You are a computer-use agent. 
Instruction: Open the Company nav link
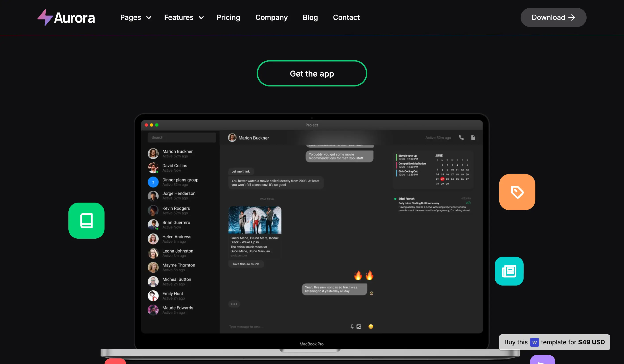[x=271, y=17]
